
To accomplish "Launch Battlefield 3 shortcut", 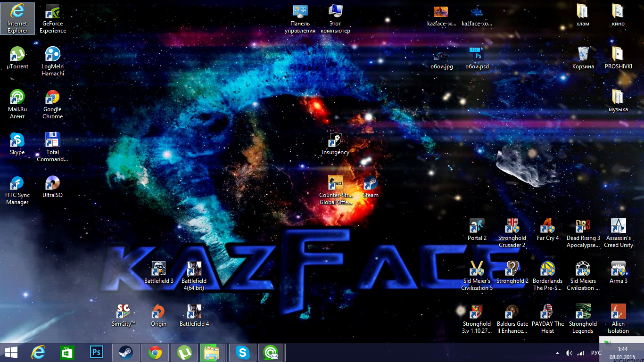I will click(x=159, y=272).
